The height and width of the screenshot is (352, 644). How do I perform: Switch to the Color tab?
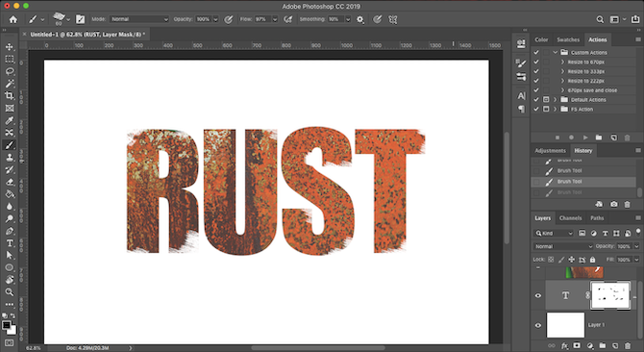(541, 39)
